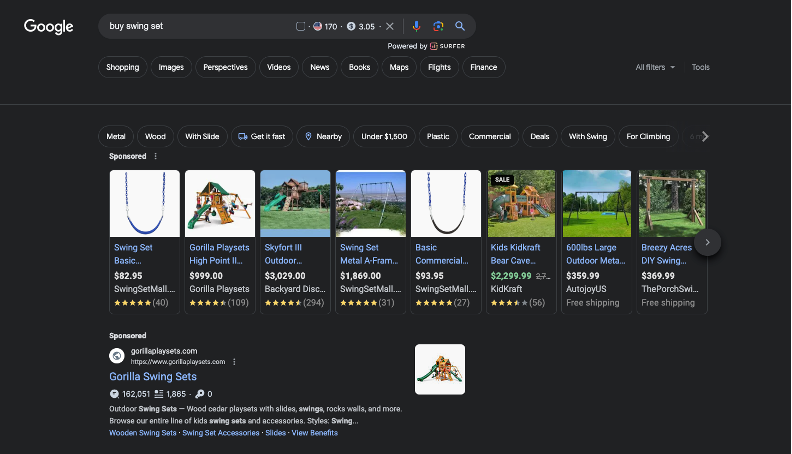Open 600lbs Large Outdoor Metal image
The width and height of the screenshot is (792, 454).
pos(597,204)
